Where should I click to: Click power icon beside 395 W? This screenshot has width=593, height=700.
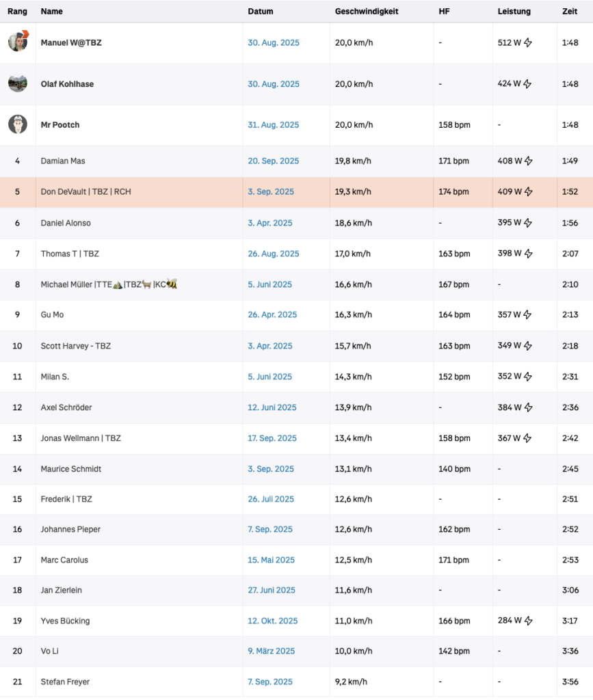528,223
